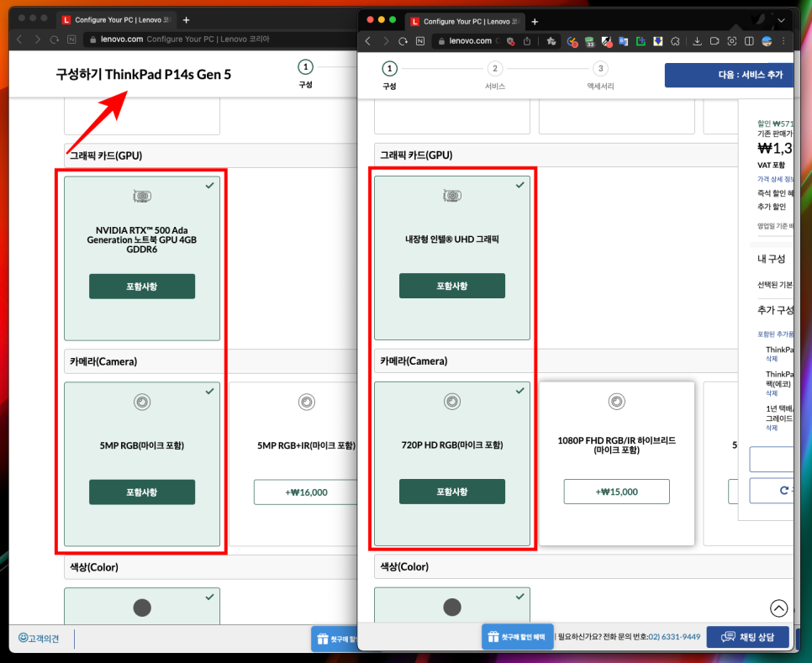
Task: Click the dark gray color swatch in left window
Action: (x=142, y=607)
